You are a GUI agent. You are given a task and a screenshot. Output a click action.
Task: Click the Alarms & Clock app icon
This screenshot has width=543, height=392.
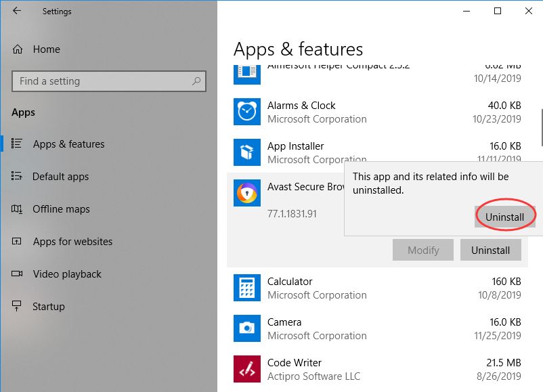247,112
